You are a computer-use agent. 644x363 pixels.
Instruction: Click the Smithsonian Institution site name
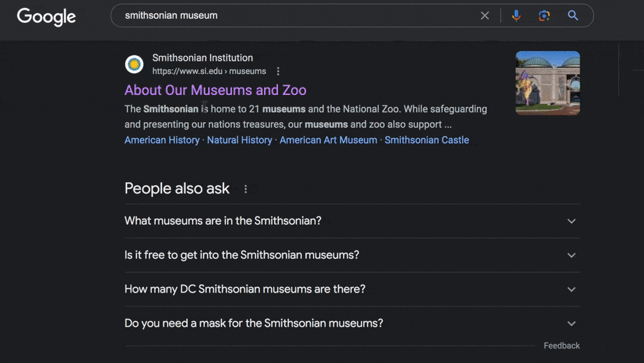click(203, 58)
